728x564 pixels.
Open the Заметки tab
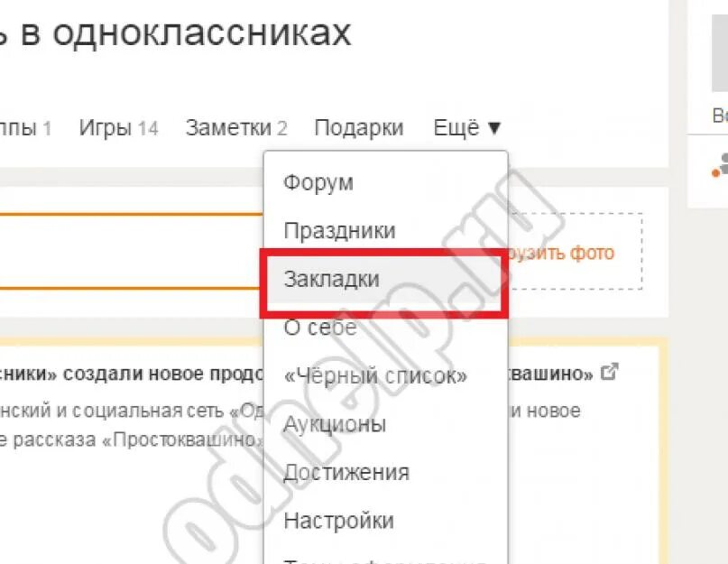coord(236,128)
